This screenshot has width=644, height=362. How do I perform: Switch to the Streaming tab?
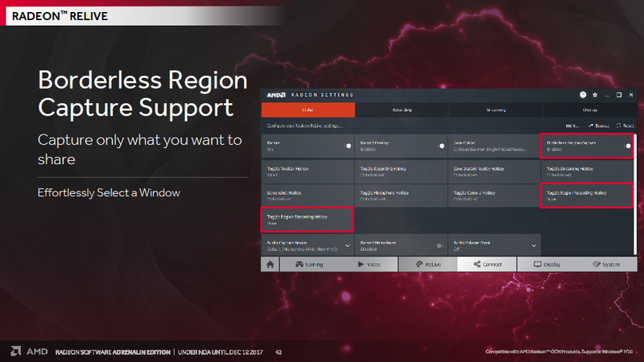tap(496, 110)
